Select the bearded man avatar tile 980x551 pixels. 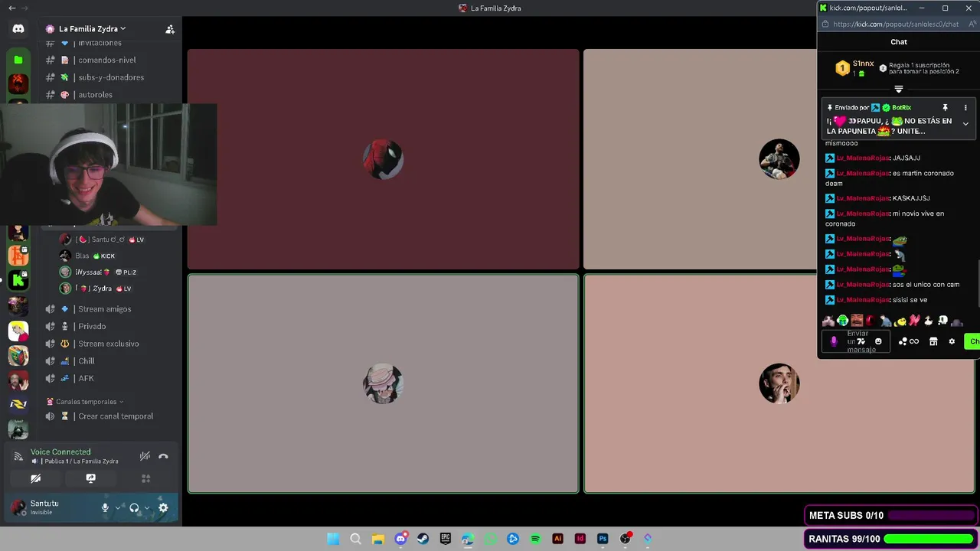tap(779, 159)
